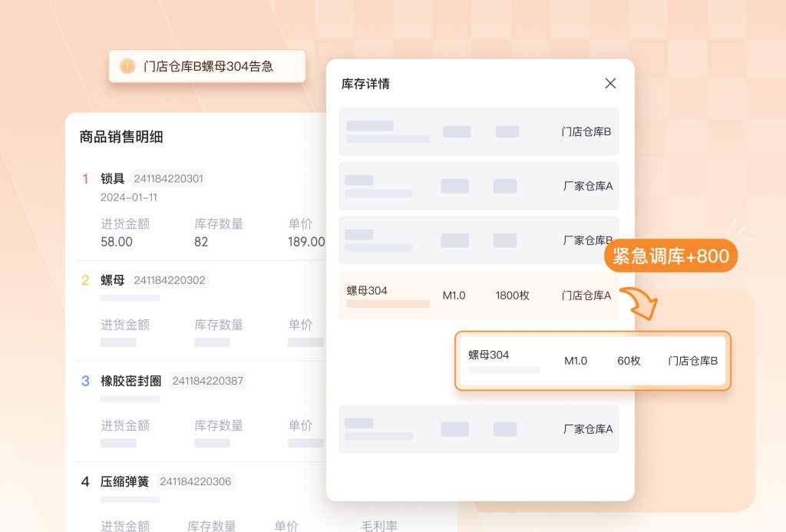Click the 1800枚 quantity value
This screenshot has width=786, height=532.
512,296
